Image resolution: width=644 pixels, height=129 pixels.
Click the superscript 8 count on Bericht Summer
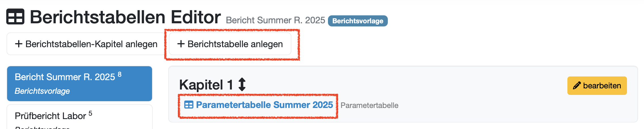pyautogui.click(x=120, y=74)
